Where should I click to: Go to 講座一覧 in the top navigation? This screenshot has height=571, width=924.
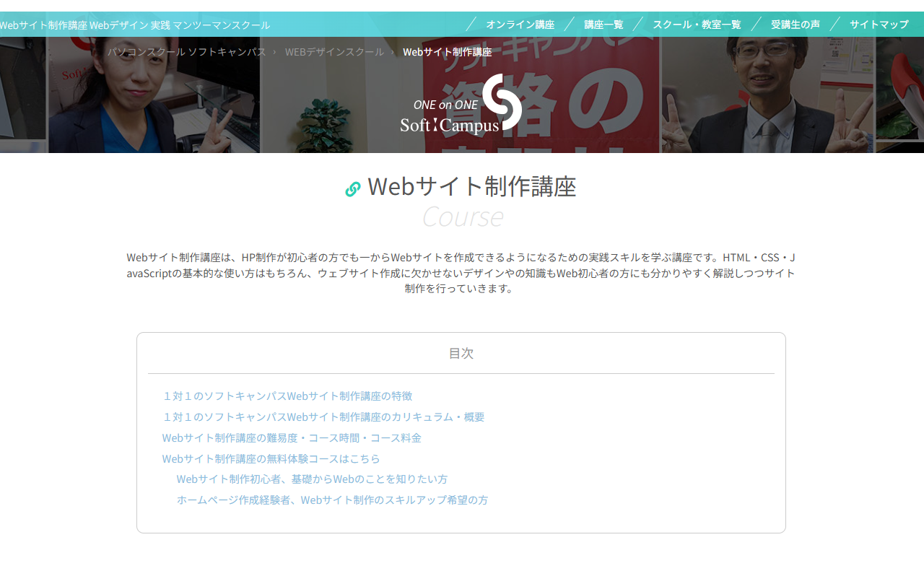click(x=603, y=25)
